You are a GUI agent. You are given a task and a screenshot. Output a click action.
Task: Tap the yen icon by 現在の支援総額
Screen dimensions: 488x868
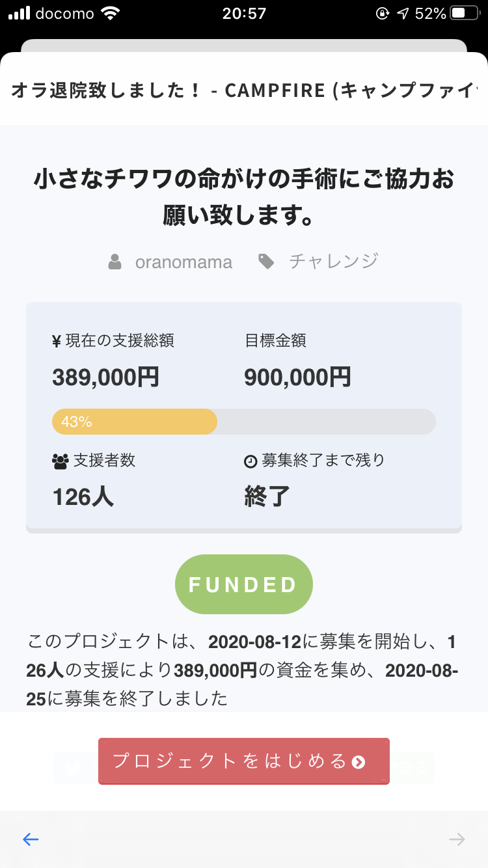pyautogui.click(x=57, y=340)
